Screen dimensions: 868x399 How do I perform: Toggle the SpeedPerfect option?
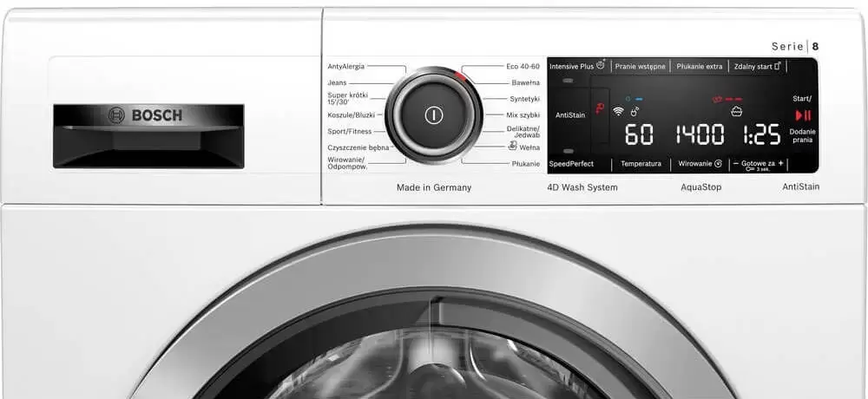point(570,163)
